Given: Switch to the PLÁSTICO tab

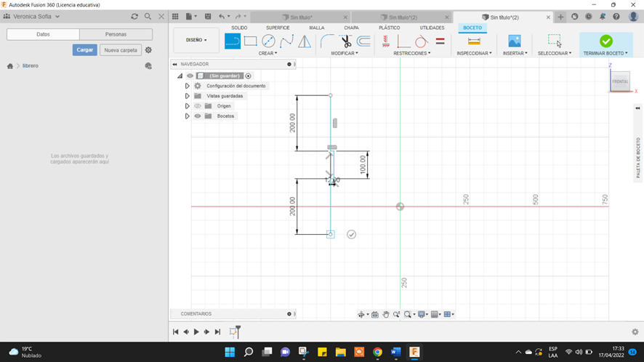Looking at the screenshot, I should tap(390, 28).
